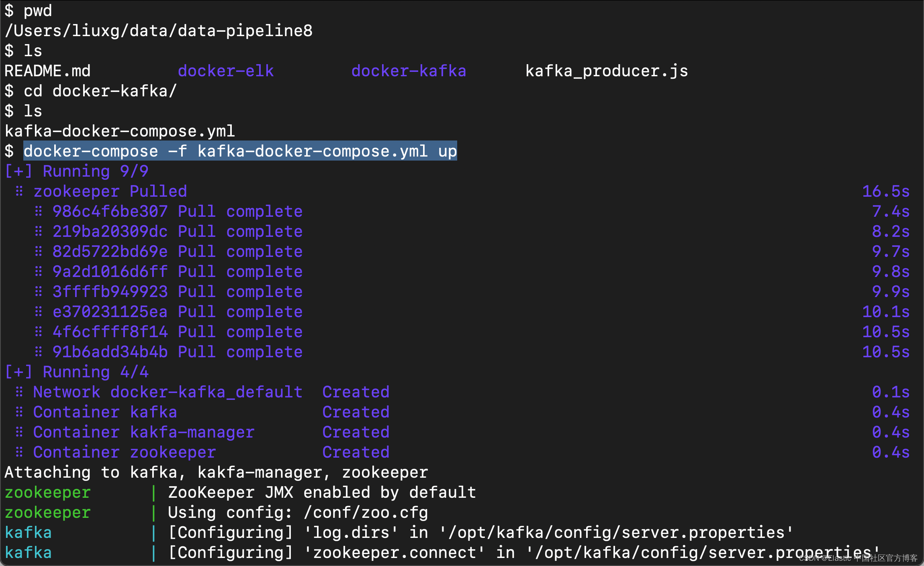Click the Running 9/9 status line

76,171
